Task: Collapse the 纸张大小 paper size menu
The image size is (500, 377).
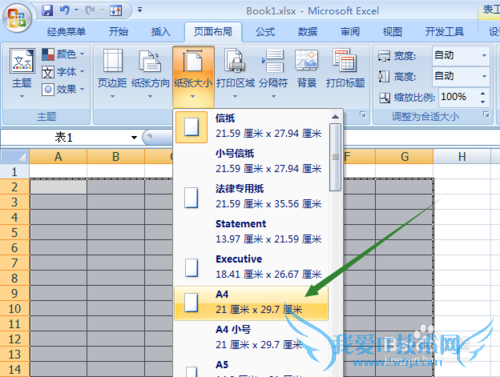Action: 193,76
